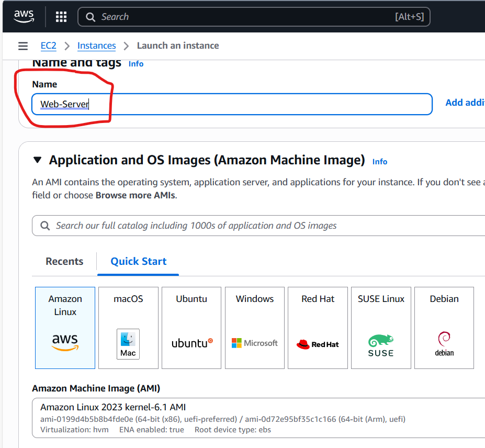Select the Debian AMI tile
485x448 pixels.
(444, 328)
